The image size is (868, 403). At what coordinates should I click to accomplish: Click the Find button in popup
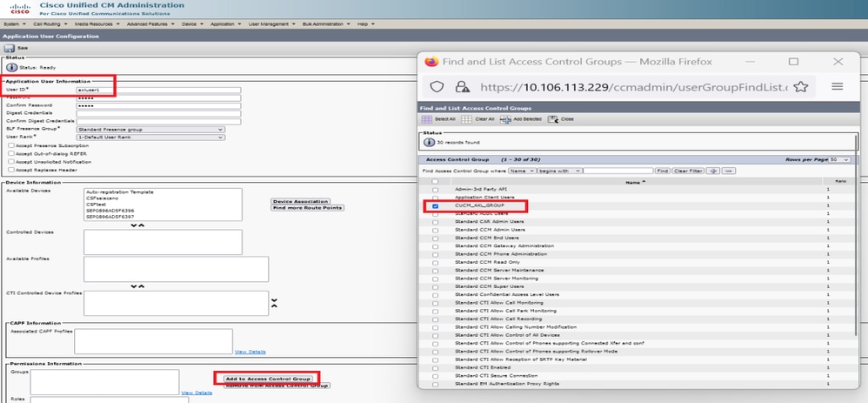(x=663, y=171)
